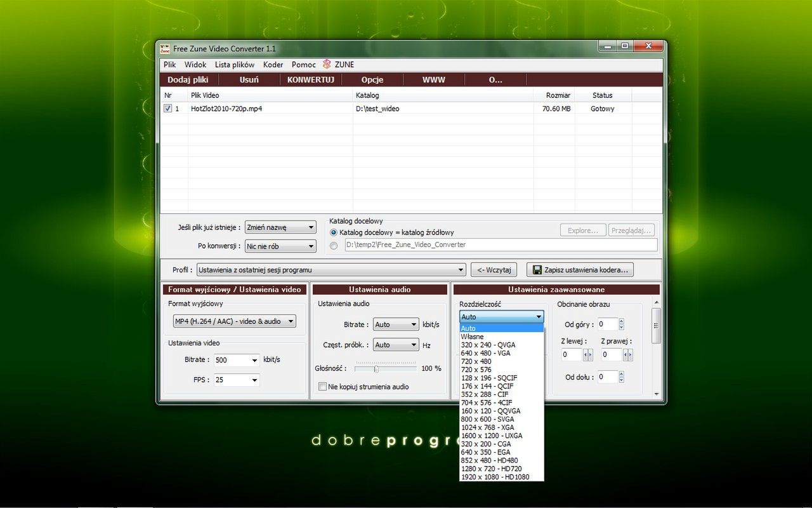Enable Nie kopiuj strumienia audio checkbox

tap(322, 386)
